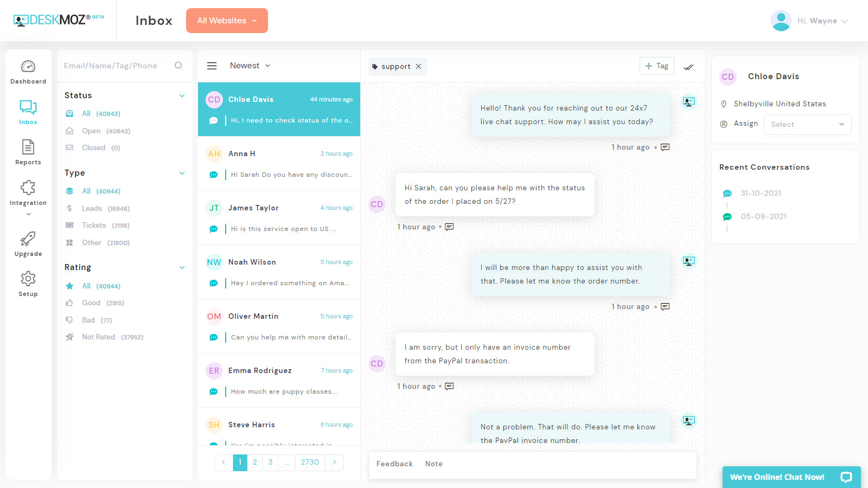The height and width of the screenshot is (488, 868).
Task: Click transcript icon under invoice number message
Action: 449,387
